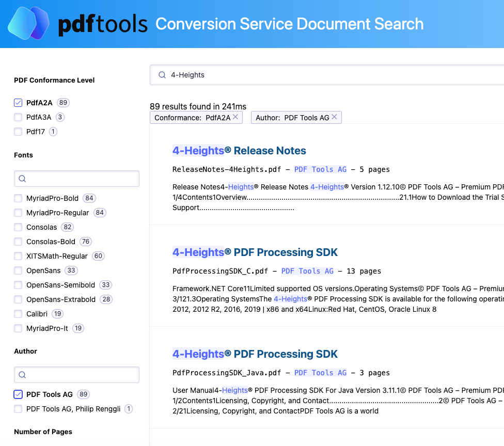Click the 89 count badge next to PdfA2A
The image size is (504, 446).
click(x=63, y=103)
